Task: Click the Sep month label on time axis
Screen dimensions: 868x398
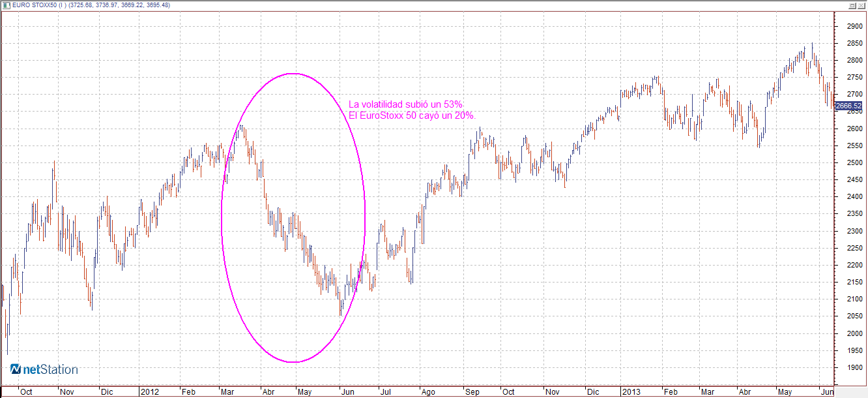Action: pos(472,392)
